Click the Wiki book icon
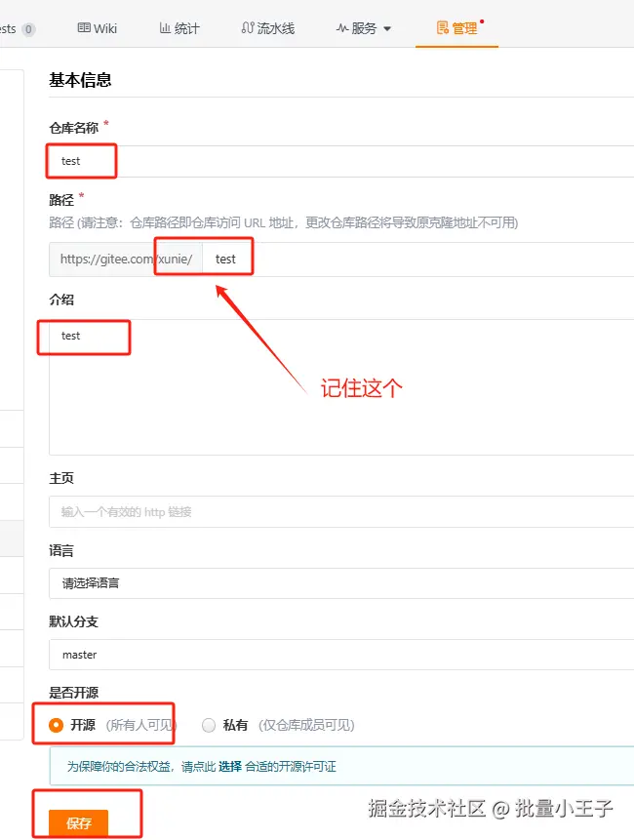Screen dimensions: 634x840 (x=84, y=28)
